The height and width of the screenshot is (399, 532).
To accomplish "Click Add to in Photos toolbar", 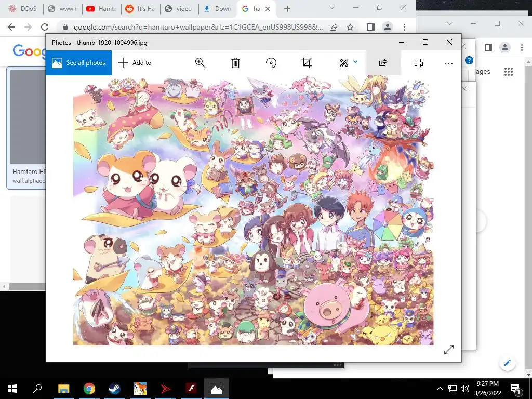I will (135, 63).
